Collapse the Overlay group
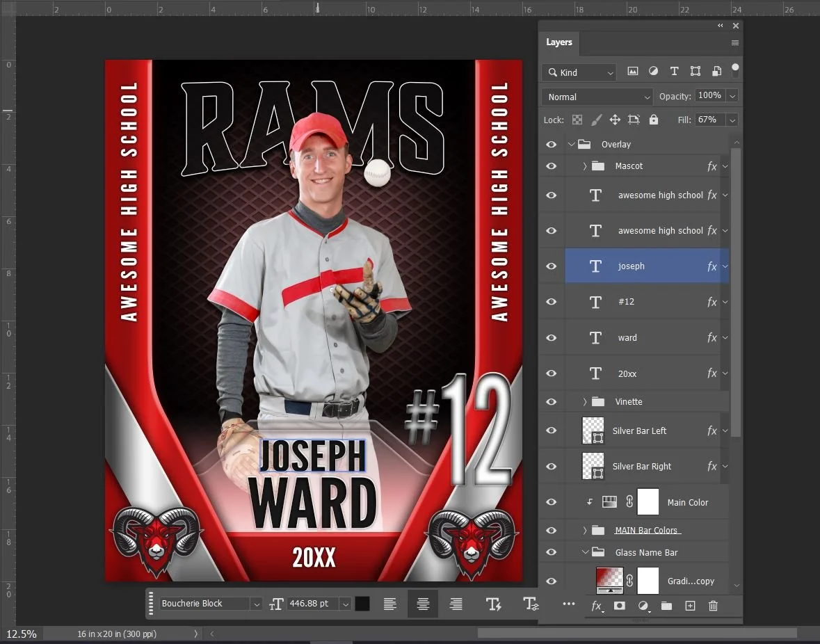Screen dimensions: 820x644 pos(572,144)
